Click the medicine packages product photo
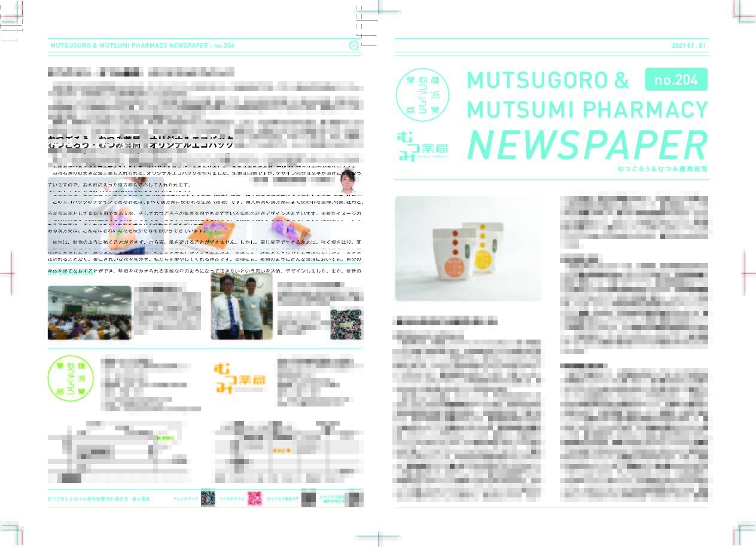 click(468, 249)
